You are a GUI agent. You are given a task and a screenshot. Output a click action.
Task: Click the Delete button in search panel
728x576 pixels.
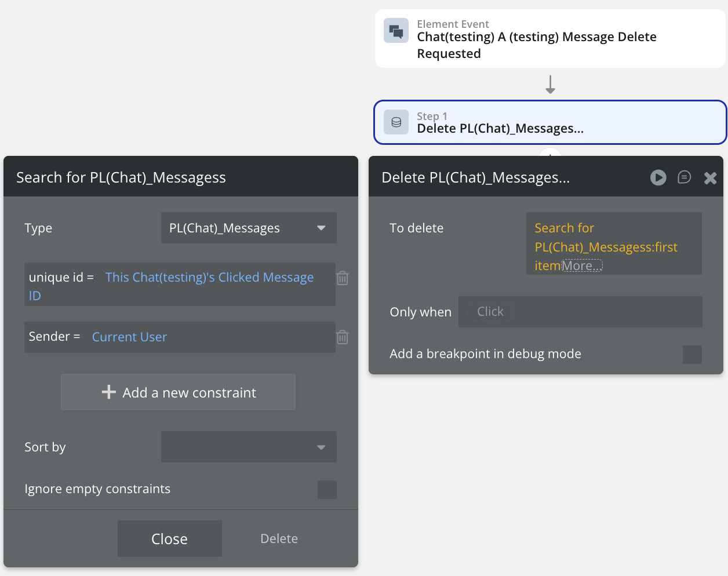(279, 538)
